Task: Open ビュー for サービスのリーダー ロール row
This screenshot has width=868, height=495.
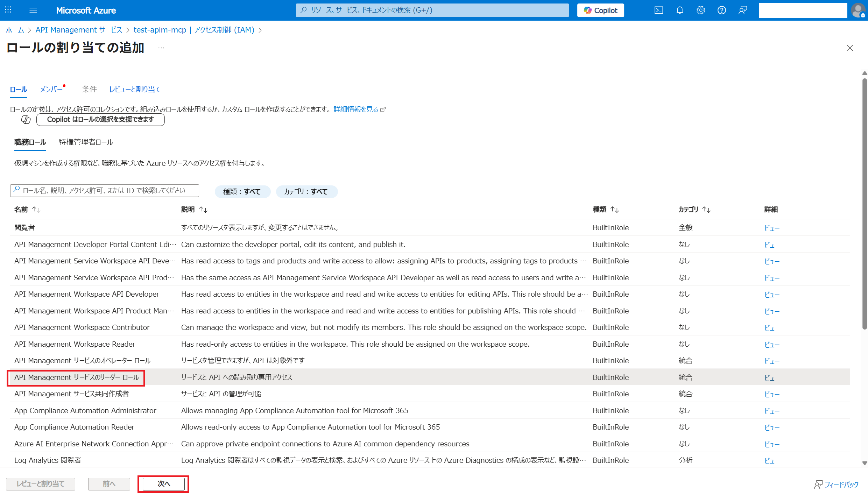Action: pos(772,378)
